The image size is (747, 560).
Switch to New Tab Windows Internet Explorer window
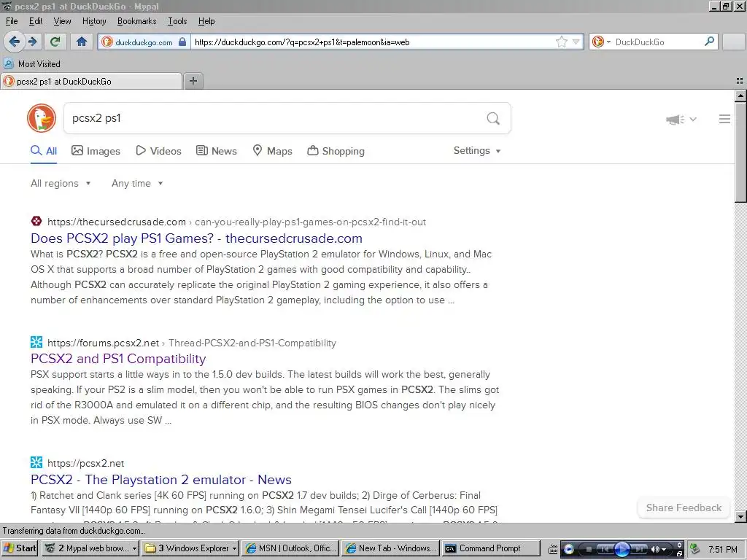pyautogui.click(x=390, y=548)
